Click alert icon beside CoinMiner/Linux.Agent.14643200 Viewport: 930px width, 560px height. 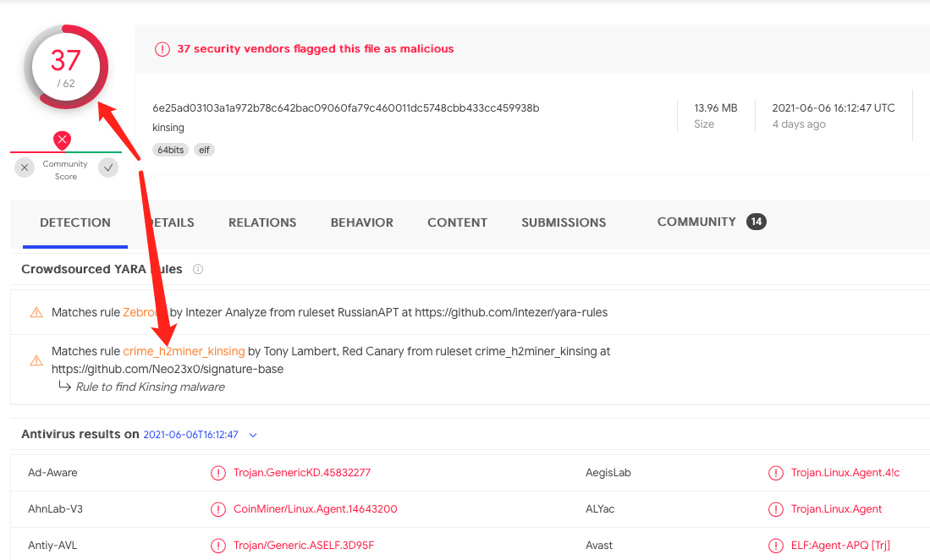pyautogui.click(x=218, y=509)
